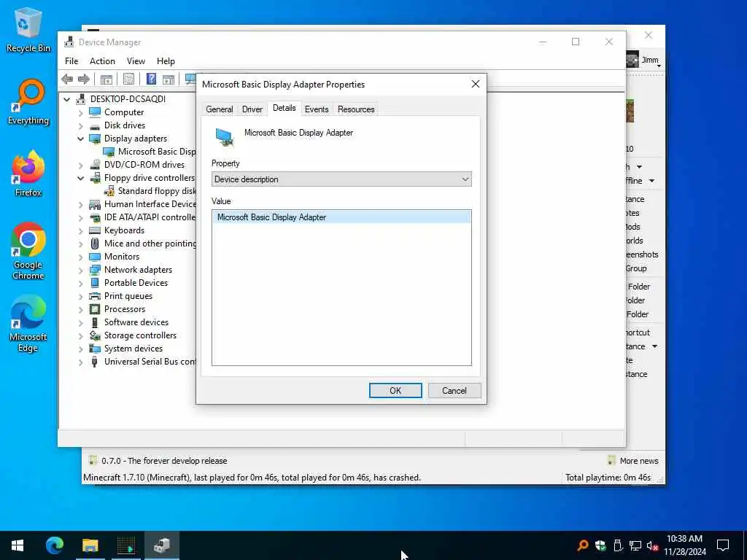This screenshot has width=747, height=560.
Task: Click the muted volume tray icon
Action: point(652,545)
